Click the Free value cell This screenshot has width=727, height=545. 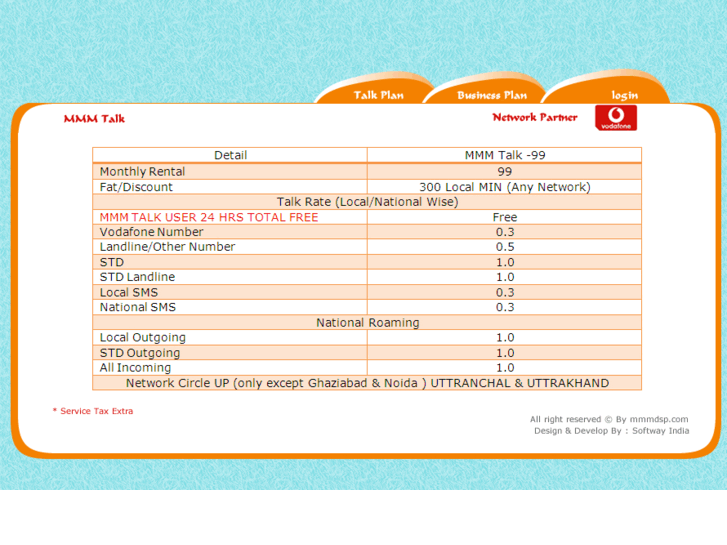pos(504,217)
